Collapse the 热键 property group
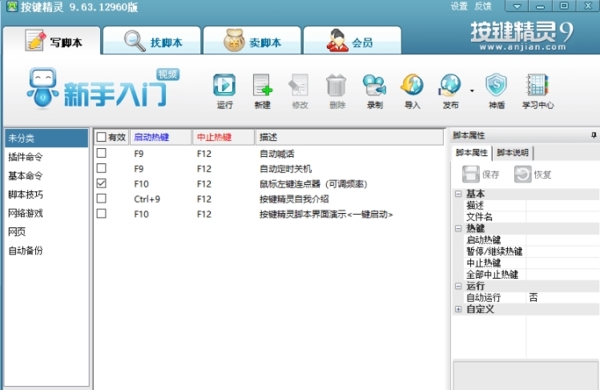The image size is (600, 390). coord(458,228)
